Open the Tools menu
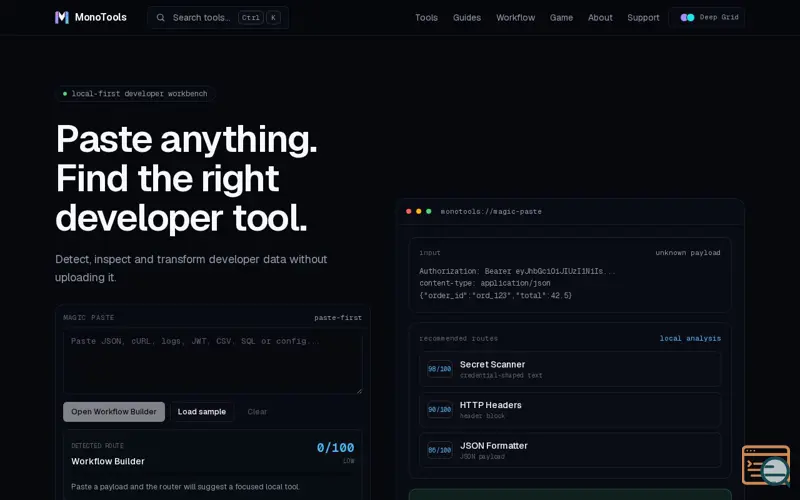This screenshot has width=800, height=500. coord(426,17)
